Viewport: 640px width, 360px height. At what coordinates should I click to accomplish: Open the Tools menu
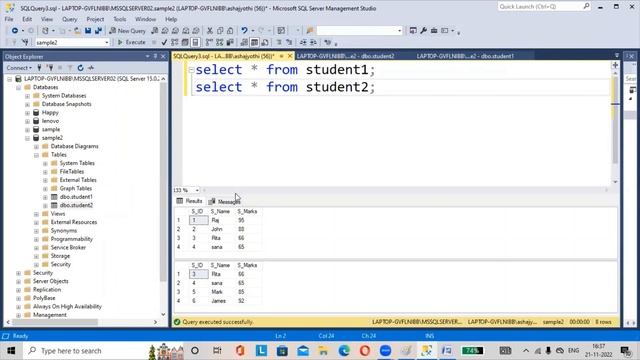point(120,19)
